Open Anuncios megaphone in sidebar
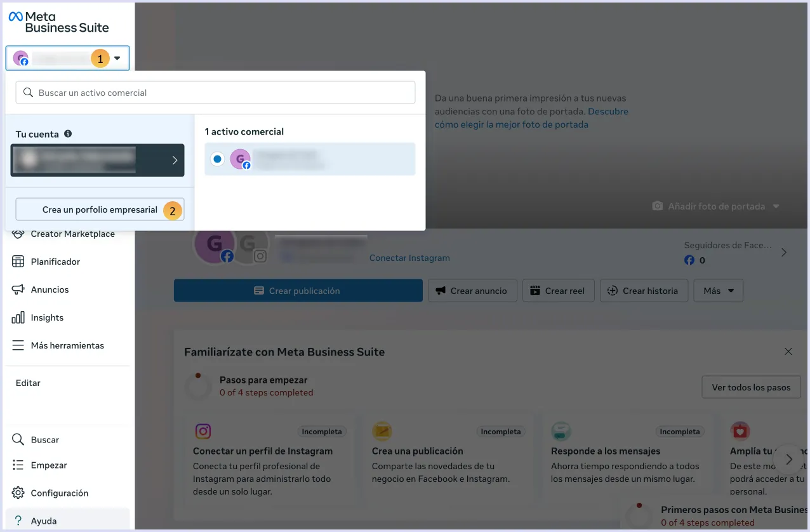This screenshot has width=810, height=532. 18,289
